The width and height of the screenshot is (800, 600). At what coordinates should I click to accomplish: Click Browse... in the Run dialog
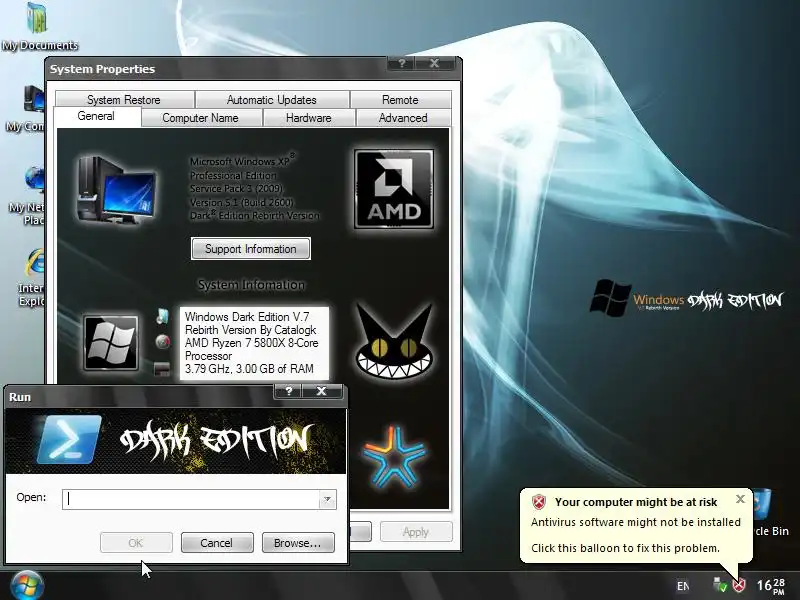pos(298,543)
